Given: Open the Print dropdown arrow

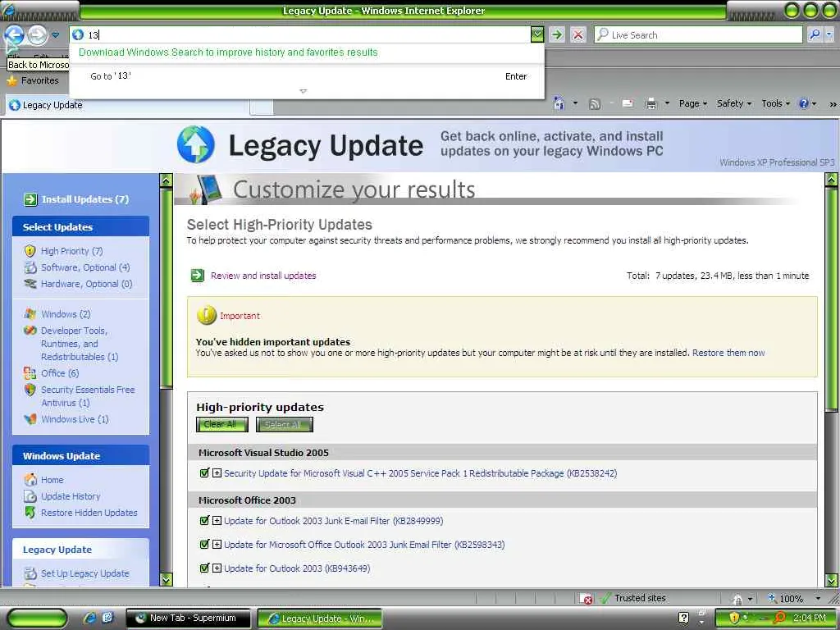Looking at the screenshot, I should (667, 103).
